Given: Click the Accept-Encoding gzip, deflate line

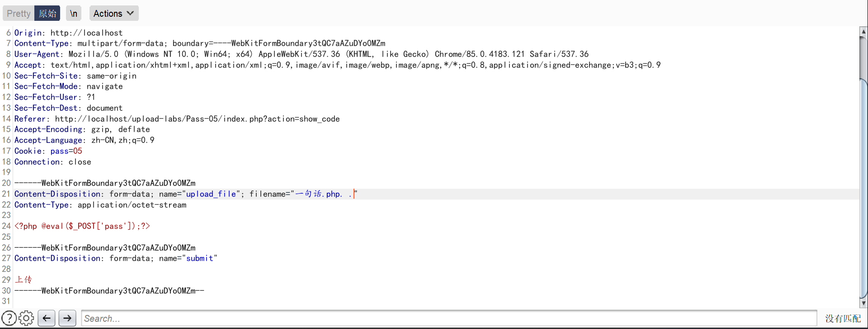Looking at the screenshot, I should click(82, 129).
